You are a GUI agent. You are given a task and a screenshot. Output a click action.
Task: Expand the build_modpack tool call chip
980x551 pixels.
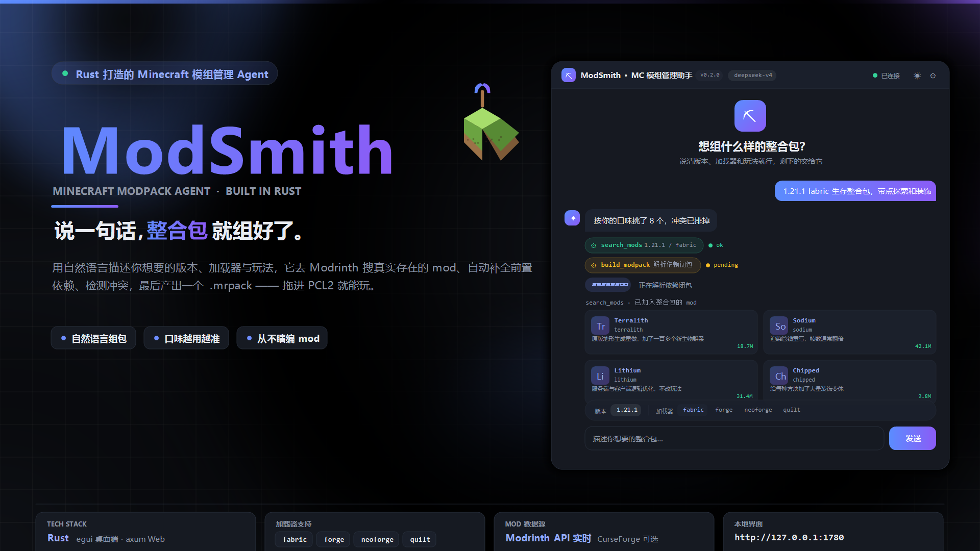[x=643, y=265]
